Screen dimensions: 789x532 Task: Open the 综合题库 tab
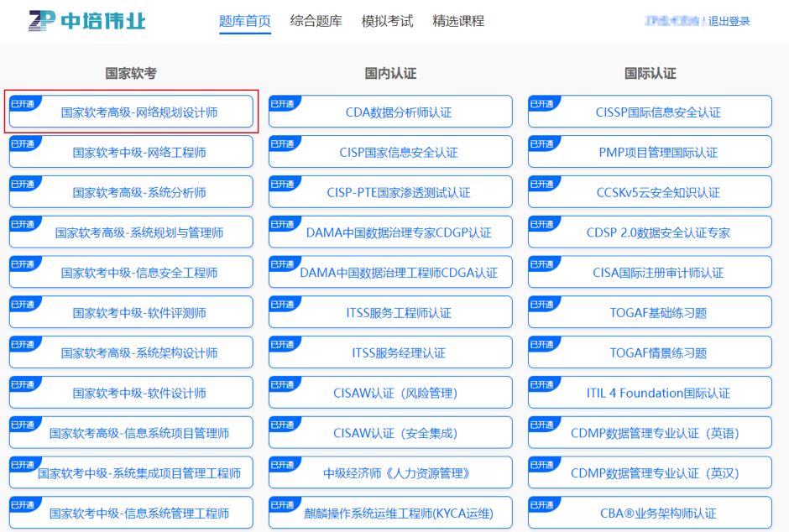pos(316,21)
